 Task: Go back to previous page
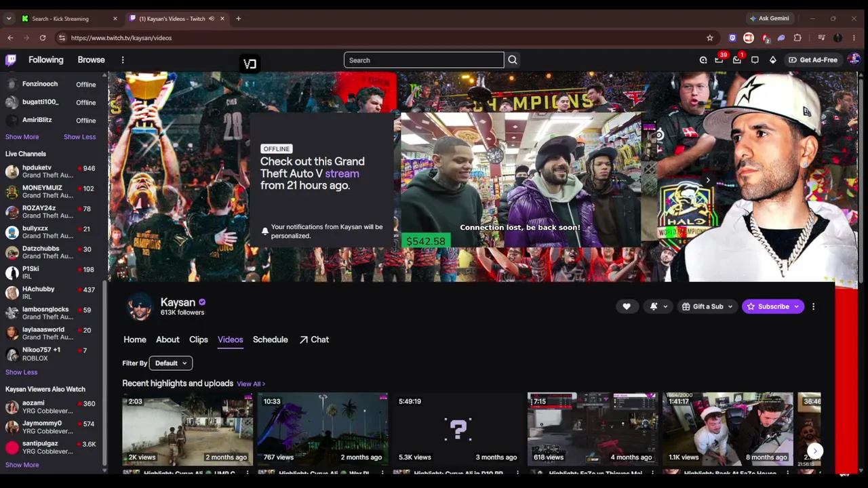[10, 38]
